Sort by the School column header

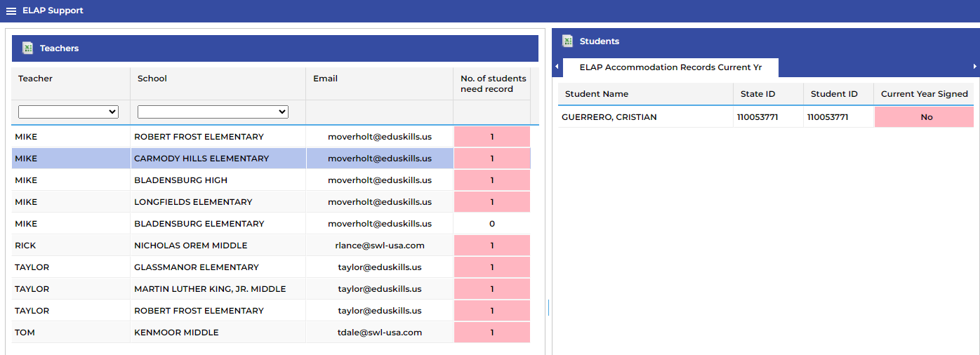point(218,83)
